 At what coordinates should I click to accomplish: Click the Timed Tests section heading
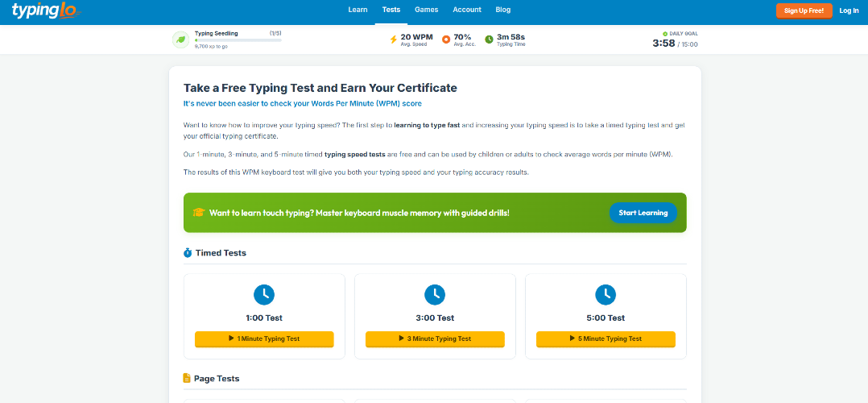click(x=221, y=253)
